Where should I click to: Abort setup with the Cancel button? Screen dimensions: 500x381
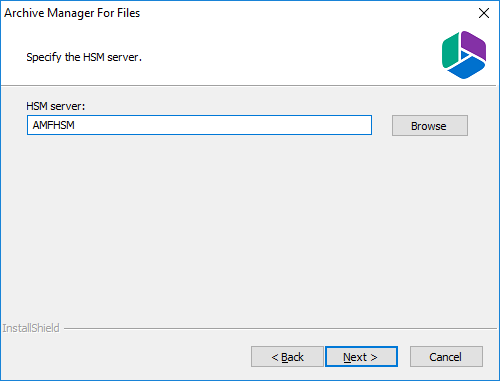pyautogui.click(x=446, y=357)
